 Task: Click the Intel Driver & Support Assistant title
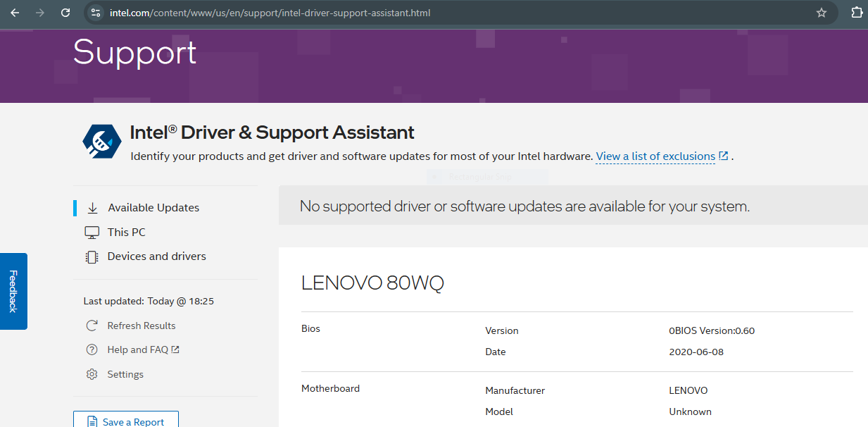click(x=272, y=132)
